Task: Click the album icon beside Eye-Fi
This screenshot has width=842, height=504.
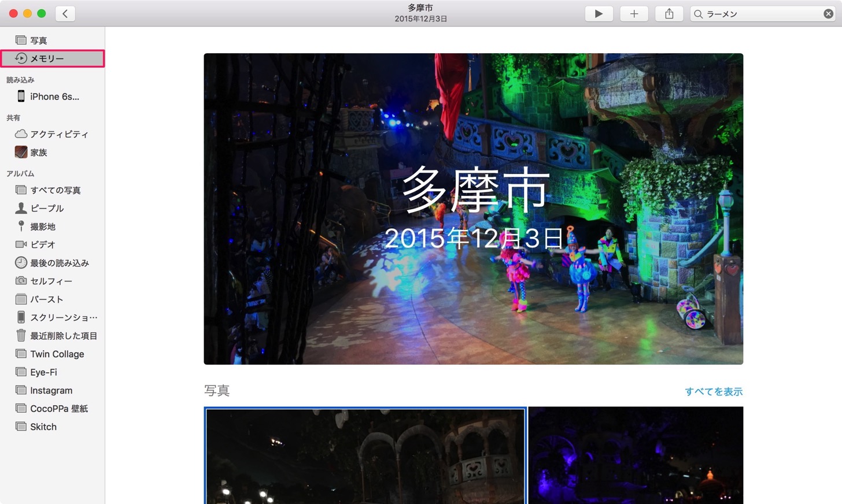Action: 21,372
